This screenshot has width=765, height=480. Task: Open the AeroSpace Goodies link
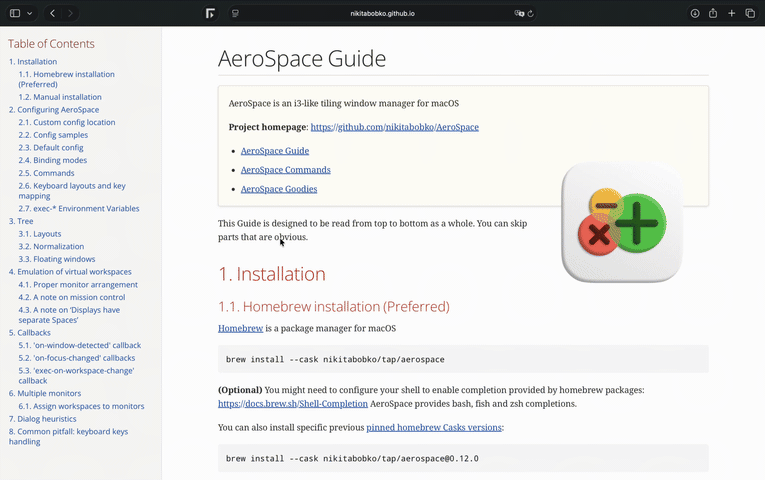(279, 189)
